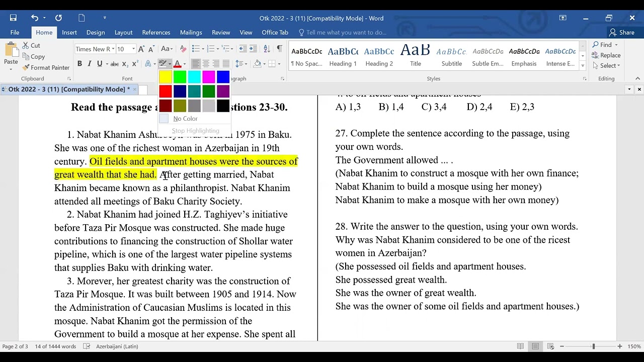Open the Numbering list dropdown arrow
Screen dimensions: 644x362
(x=217, y=49)
